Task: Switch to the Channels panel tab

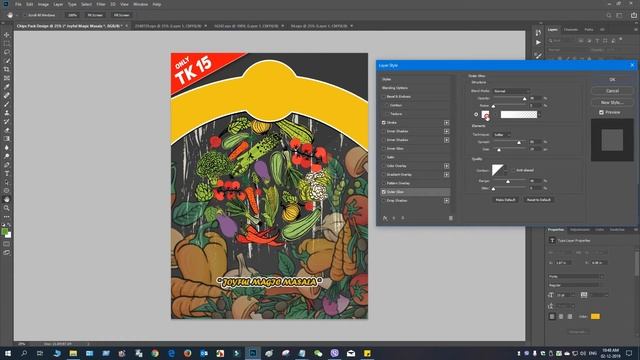Action: [571, 29]
